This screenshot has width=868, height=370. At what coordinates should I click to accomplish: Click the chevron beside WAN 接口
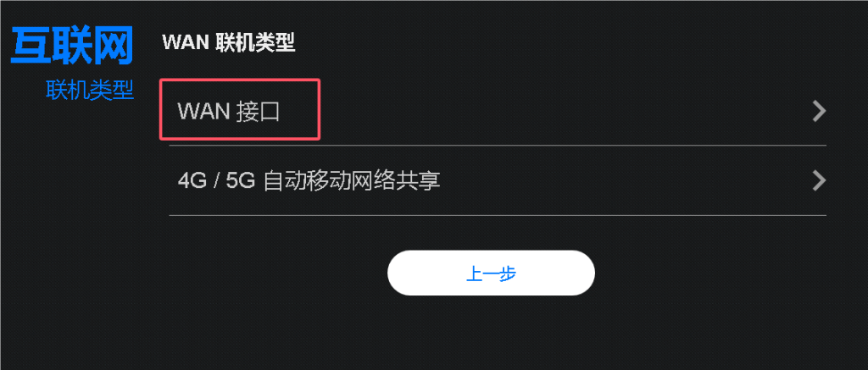point(819,111)
